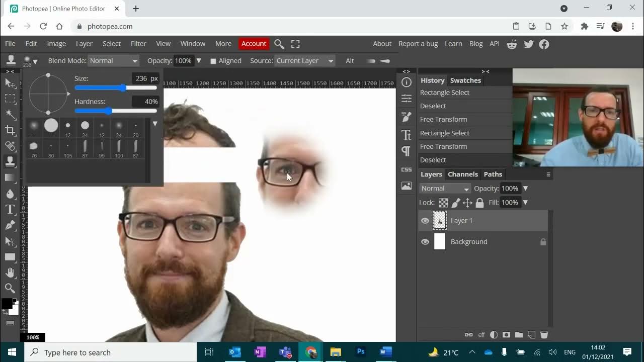Open the Properties sliders panel icon

pyautogui.click(x=407, y=99)
